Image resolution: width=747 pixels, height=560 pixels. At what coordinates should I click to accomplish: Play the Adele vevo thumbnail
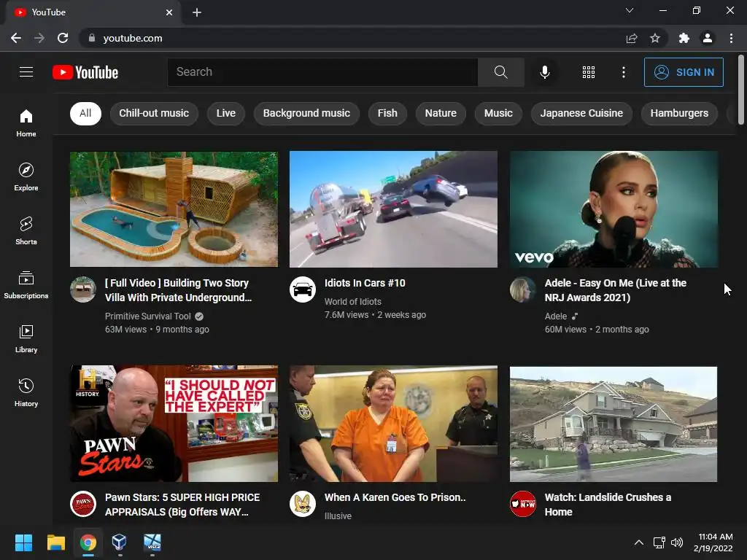point(614,209)
